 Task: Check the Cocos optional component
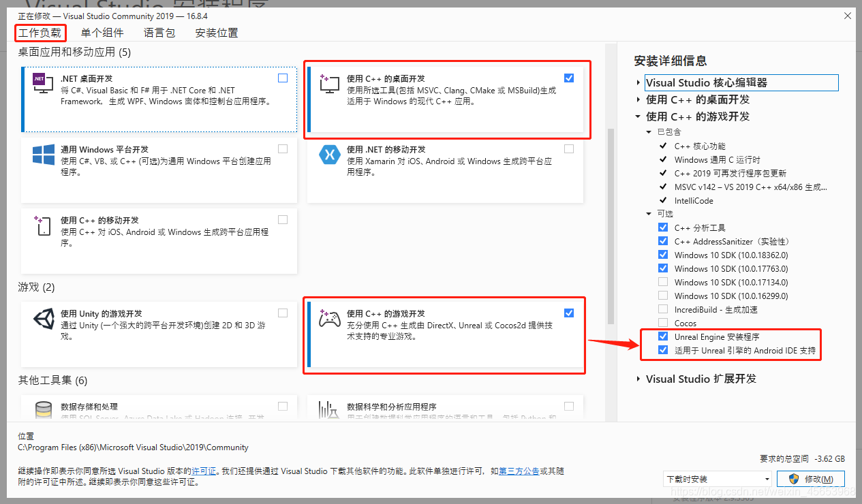(x=663, y=323)
